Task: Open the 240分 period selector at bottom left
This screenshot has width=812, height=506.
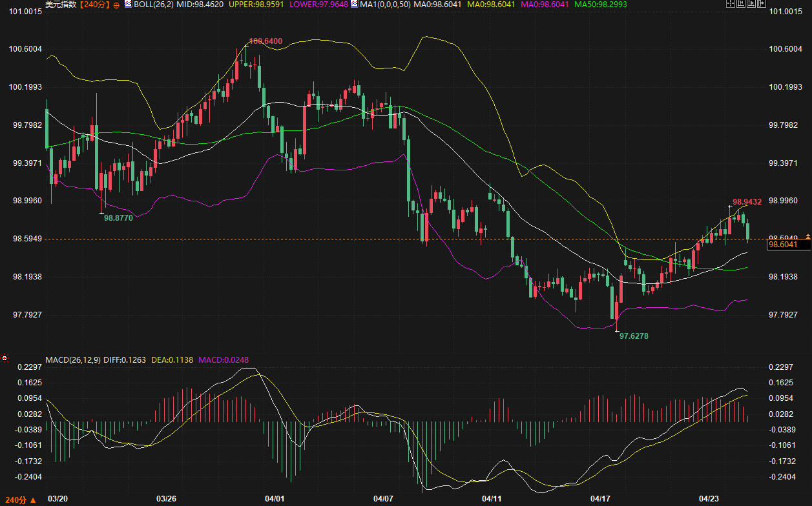Action: click(18, 500)
